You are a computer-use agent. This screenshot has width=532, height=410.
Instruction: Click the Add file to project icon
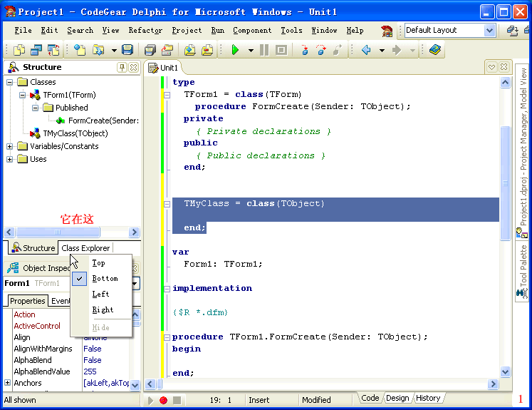pyautogui.click(x=190, y=51)
